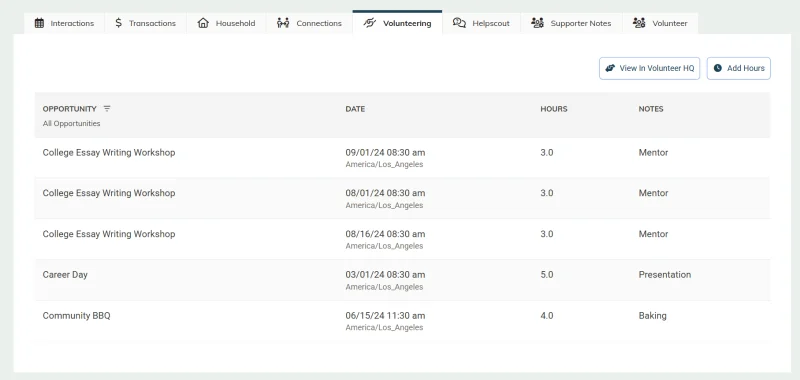Viewport: 800px width, 380px height.
Task: Click the group icon beside Supporter Notes
Action: pyautogui.click(x=537, y=23)
